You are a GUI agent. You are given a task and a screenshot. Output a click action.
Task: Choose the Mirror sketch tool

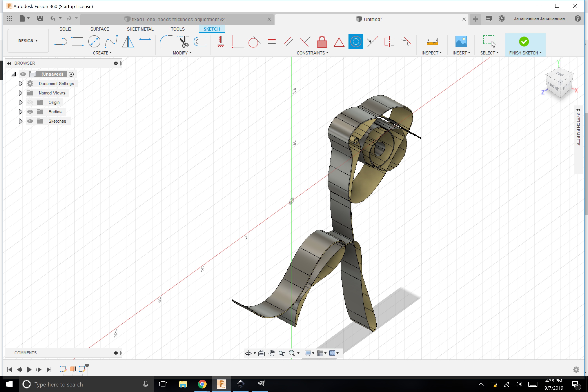128,42
